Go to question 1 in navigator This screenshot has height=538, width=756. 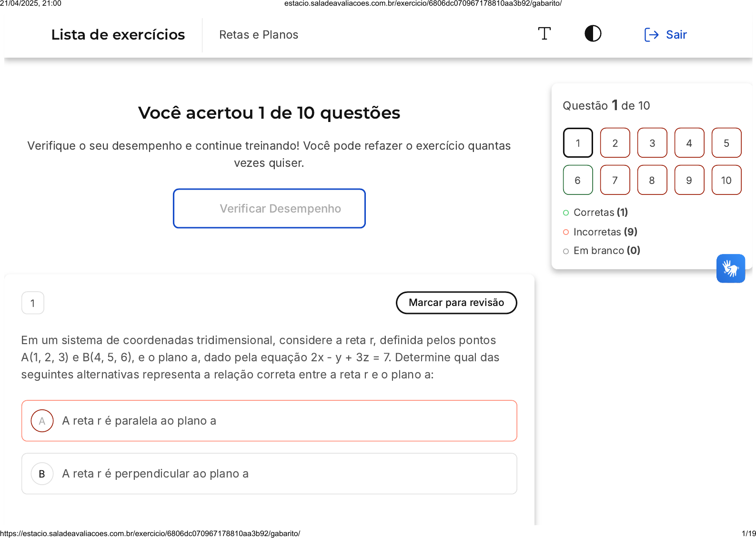point(578,143)
